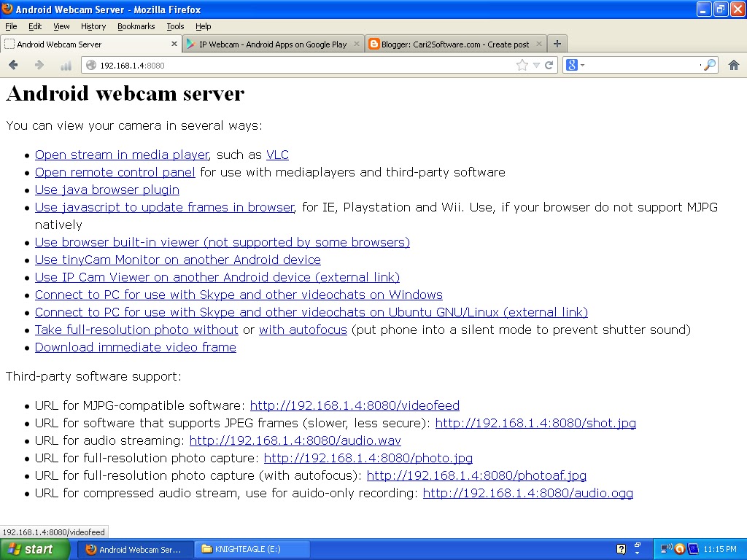Click Connect to PC for Skype on Windows
747x560 pixels.
tap(239, 295)
